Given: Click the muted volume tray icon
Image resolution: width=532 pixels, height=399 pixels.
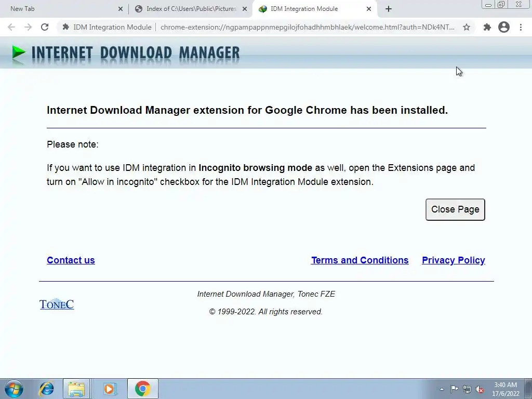Looking at the screenshot, I should click(x=480, y=389).
